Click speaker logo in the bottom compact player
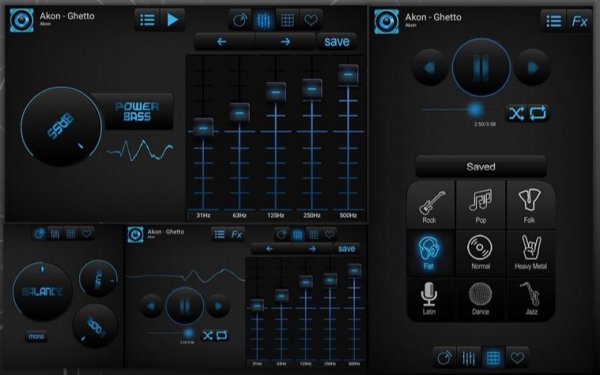 (135, 235)
